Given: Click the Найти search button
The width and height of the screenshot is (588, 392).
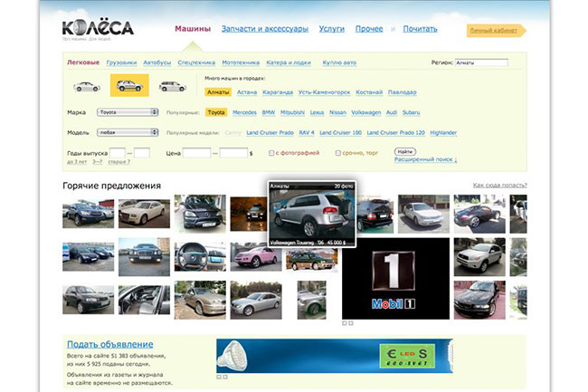Looking at the screenshot, I should point(405,151).
